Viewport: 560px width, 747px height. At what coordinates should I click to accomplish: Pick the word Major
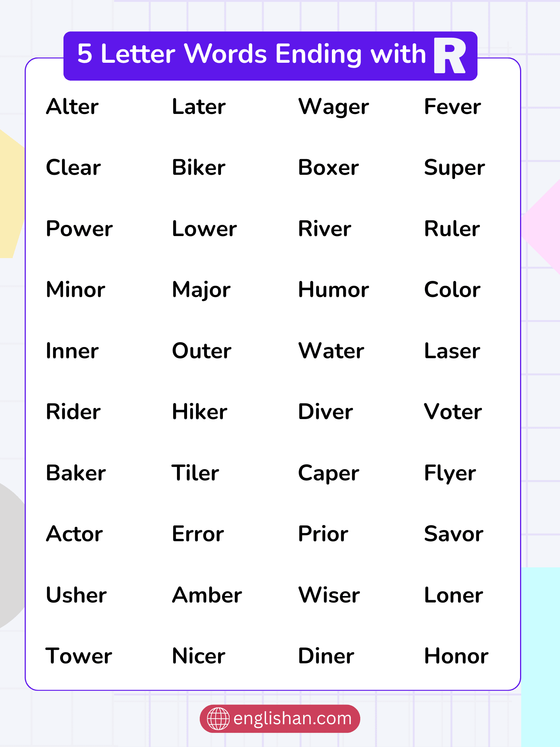[x=201, y=290]
